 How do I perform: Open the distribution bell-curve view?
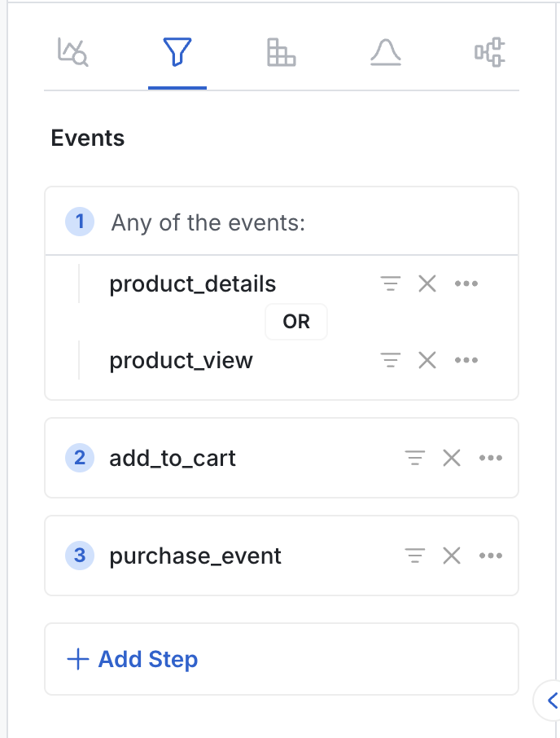pos(385,52)
